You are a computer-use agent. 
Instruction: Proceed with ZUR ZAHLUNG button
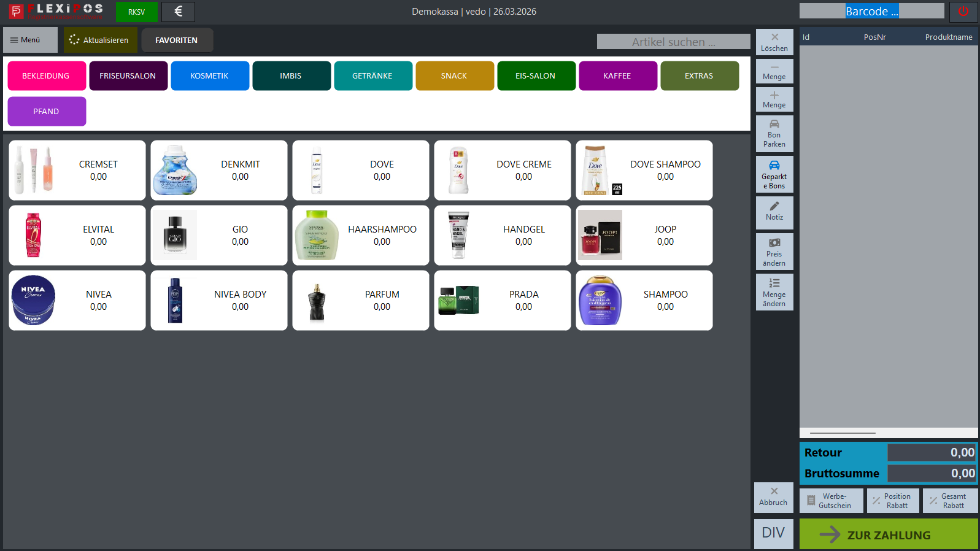tap(888, 534)
